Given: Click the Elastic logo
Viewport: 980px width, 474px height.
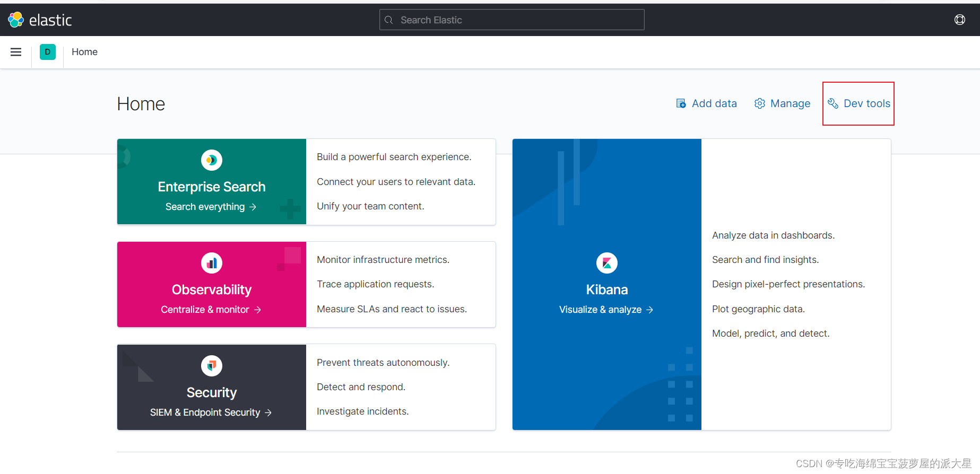Looking at the screenshot, I should tap(40, 20).
